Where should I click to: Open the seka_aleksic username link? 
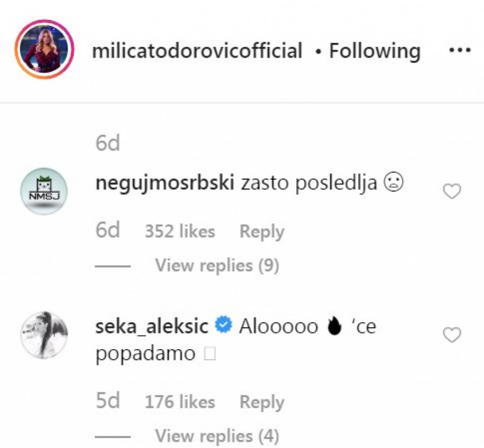point(152,326)
